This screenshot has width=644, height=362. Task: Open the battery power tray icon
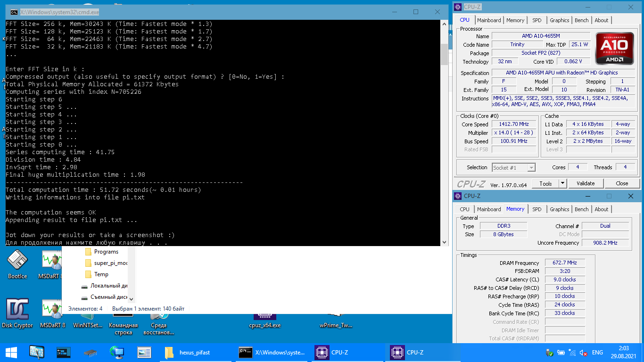[x=561, y=353]
